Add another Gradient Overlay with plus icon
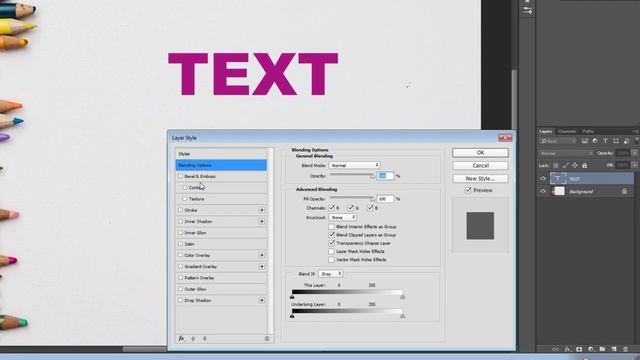Viewport: 640px width, 360px height. tap(262, 267)
